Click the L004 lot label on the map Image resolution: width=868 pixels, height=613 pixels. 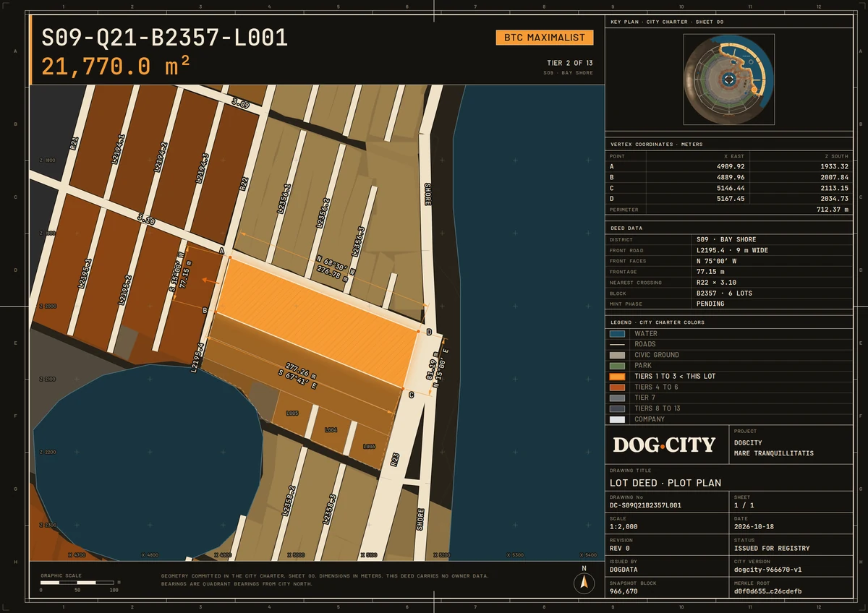331,429
